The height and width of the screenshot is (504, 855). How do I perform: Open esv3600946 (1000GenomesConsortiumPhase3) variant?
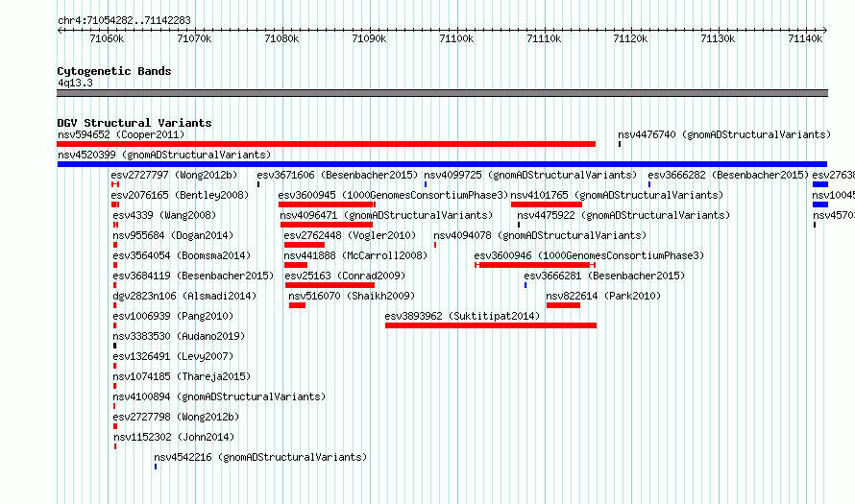pos(590,255)
